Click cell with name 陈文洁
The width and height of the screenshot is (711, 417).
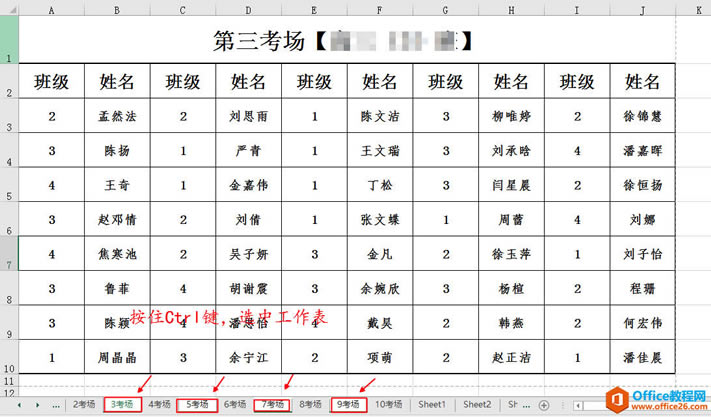click(380, 116)
